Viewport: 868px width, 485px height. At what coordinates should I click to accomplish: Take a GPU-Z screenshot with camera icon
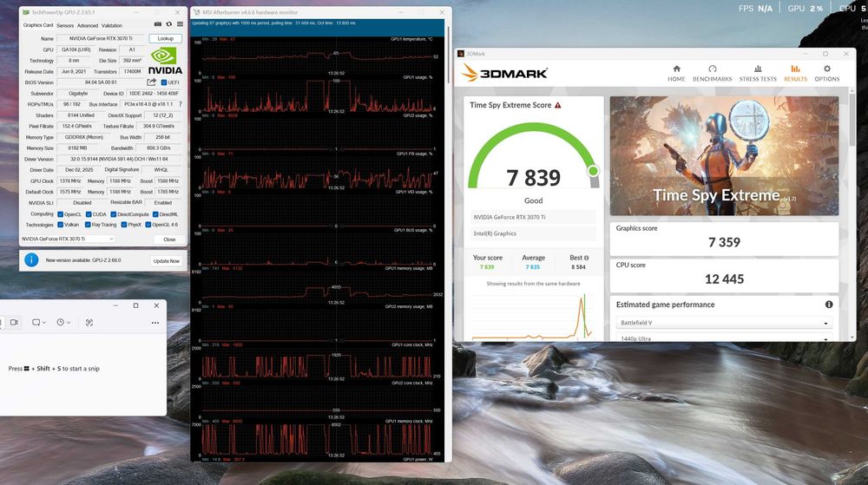tap(158, 24)
